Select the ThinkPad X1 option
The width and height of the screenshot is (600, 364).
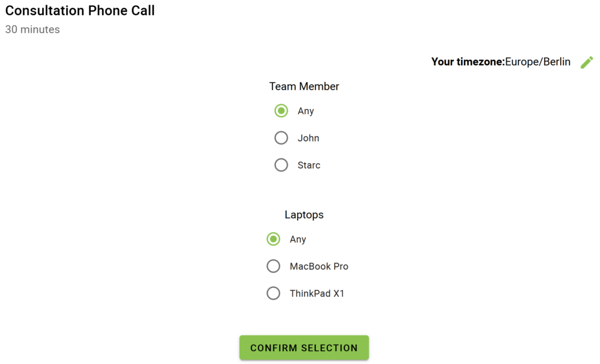pyautogui.click(x=274, y=293)
